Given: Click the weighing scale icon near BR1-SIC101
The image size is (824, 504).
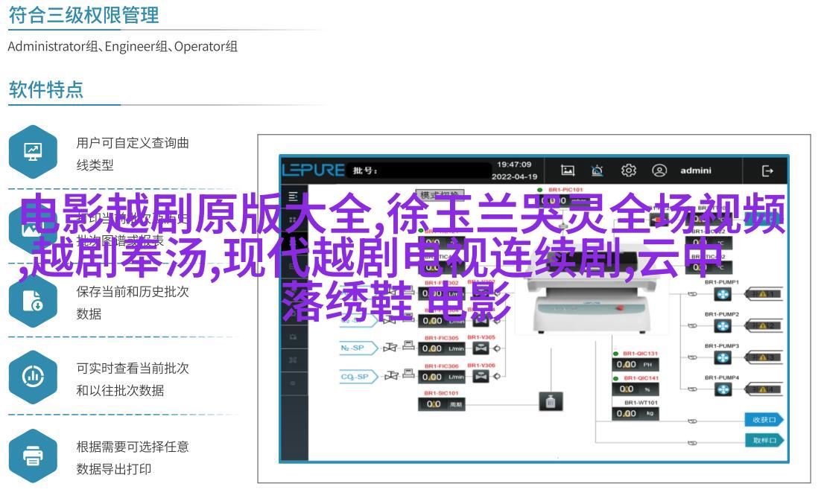Looking at the screenshot, I should 551,403.
